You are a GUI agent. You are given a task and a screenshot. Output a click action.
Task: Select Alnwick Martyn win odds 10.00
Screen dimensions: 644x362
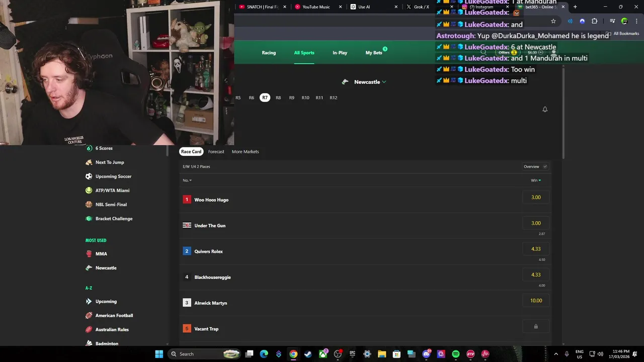coord(536,301)
